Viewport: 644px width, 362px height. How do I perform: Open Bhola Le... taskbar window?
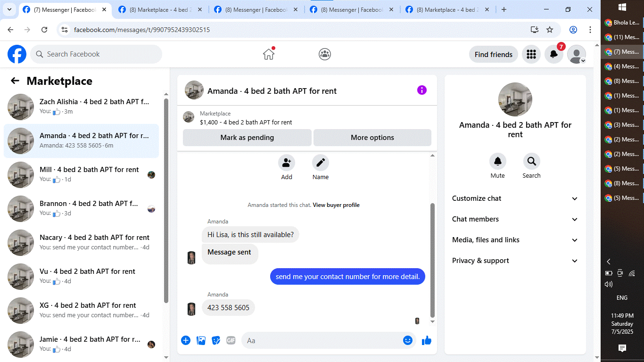(622, 22)
